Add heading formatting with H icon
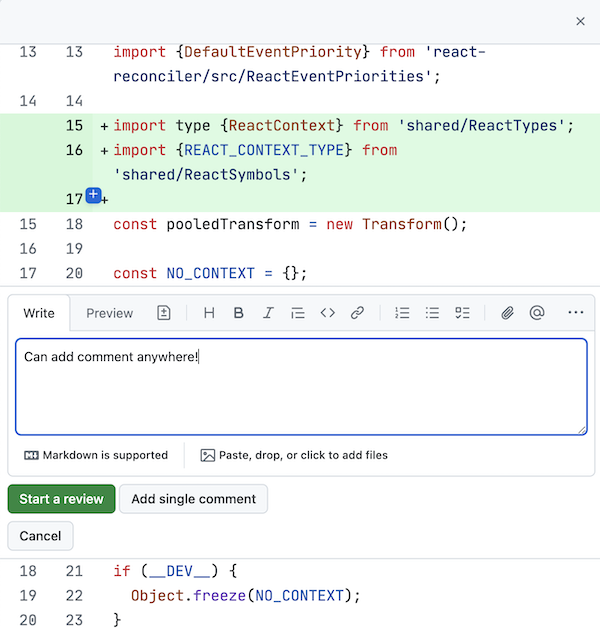The height and width of the screenshot is (629, 600). pyautogui.click(x=209, y=313)
